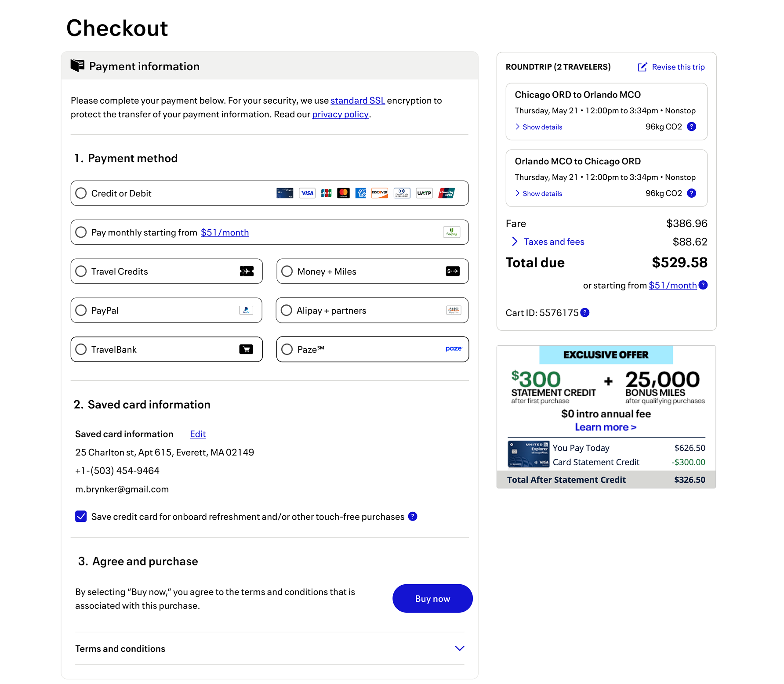Click Total due amount $529.58
This screenshot has width=784, height=684.
click(679, 262)
